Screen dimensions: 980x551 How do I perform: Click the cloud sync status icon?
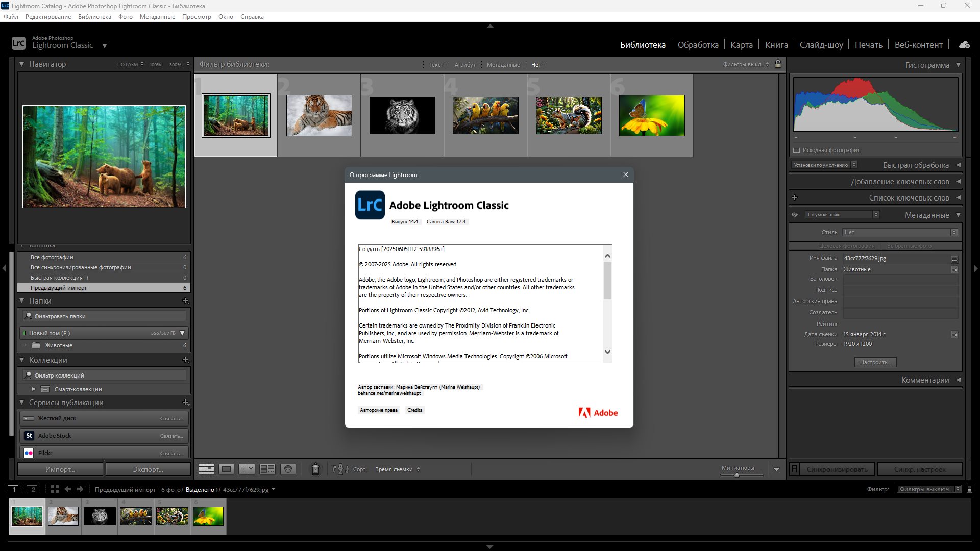pos(964,45)
